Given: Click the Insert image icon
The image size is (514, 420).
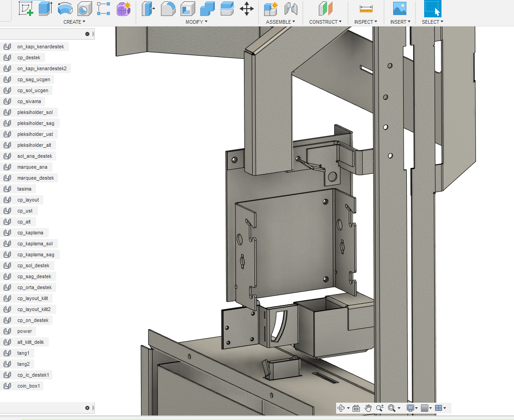Looking at the screenshot, I should coord(400,9).
